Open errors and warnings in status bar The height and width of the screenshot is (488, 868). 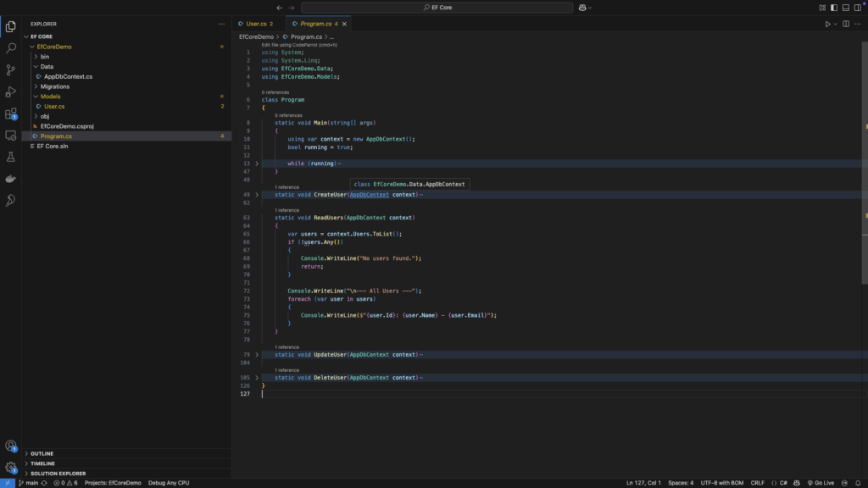[65, 483]
